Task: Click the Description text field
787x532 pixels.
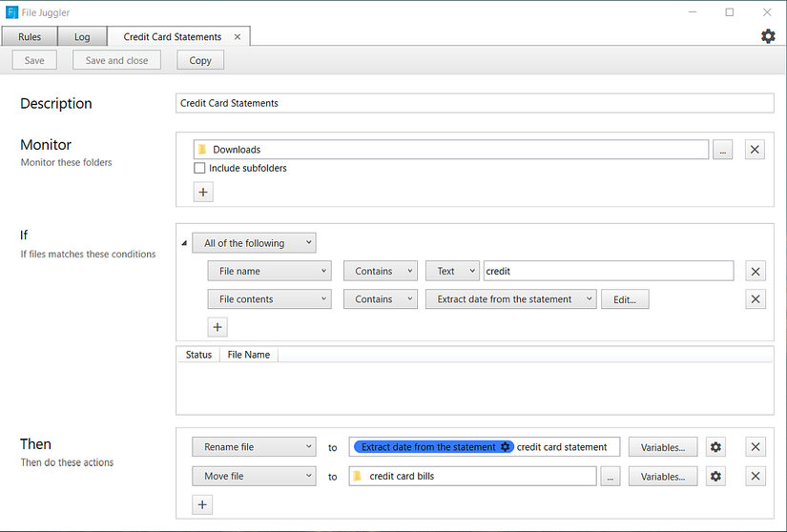Action: click(x=474, y=103)
